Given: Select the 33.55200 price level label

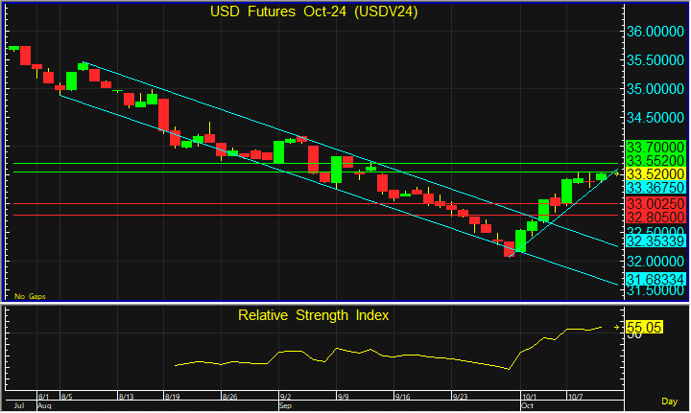Looking at the screenshot, I should point(654,160).
